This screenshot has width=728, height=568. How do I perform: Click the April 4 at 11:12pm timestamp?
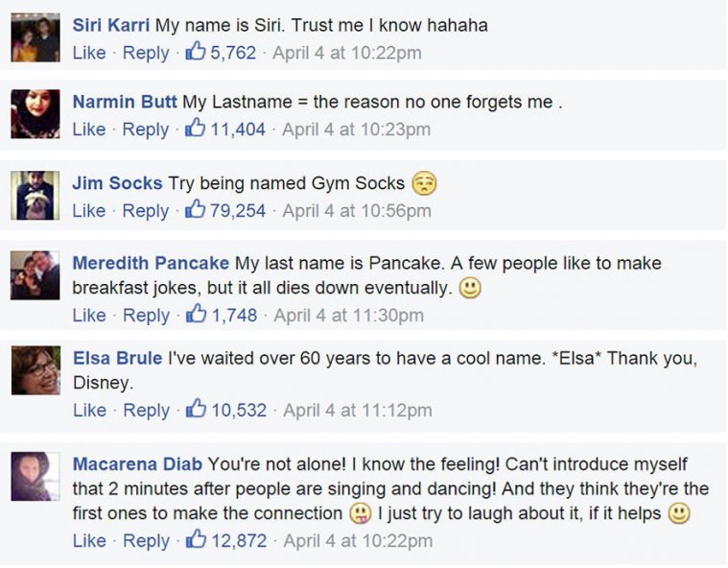(x=357, y=411)
